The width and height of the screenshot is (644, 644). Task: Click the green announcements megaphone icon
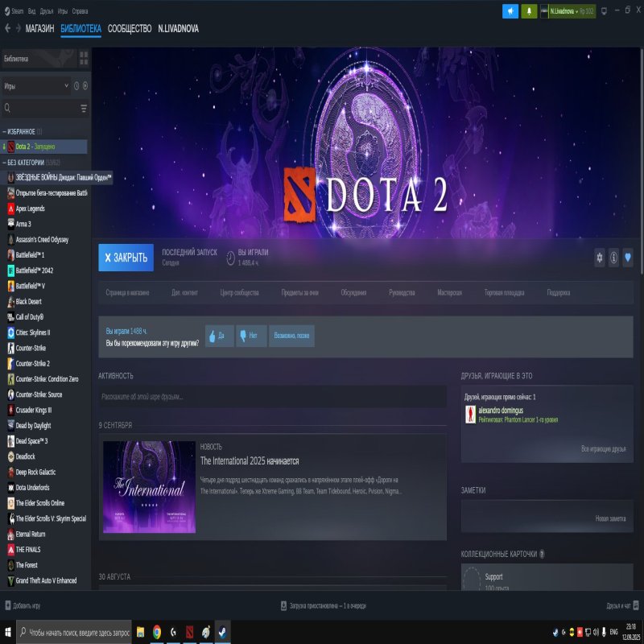point(510,10)
